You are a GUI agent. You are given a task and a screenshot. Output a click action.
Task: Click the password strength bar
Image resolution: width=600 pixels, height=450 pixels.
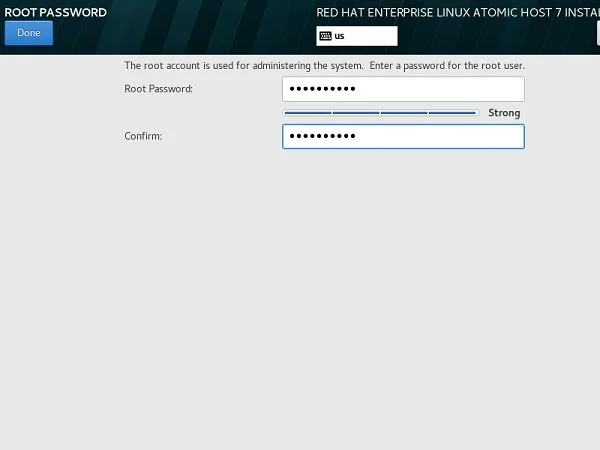(x=380, y=112)
